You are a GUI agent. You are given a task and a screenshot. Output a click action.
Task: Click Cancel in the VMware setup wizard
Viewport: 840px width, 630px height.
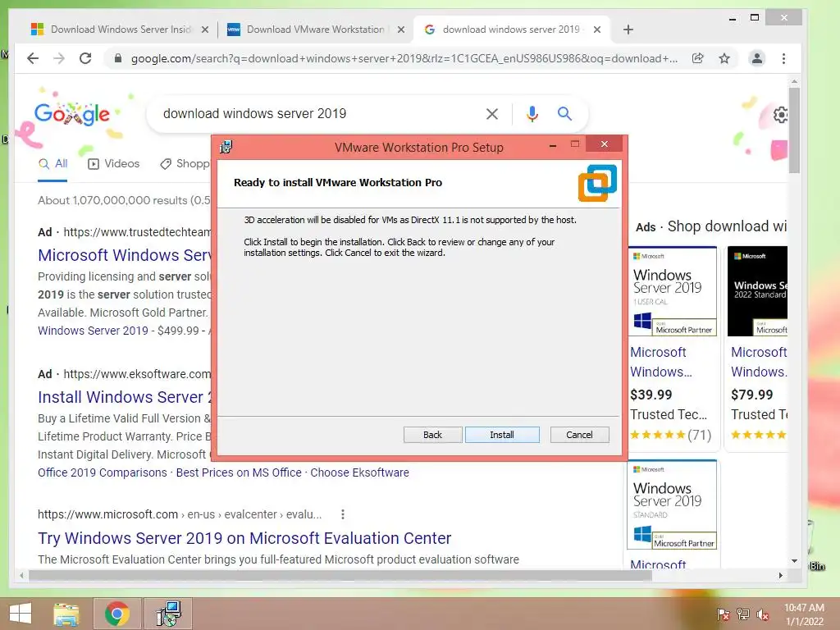579,435
